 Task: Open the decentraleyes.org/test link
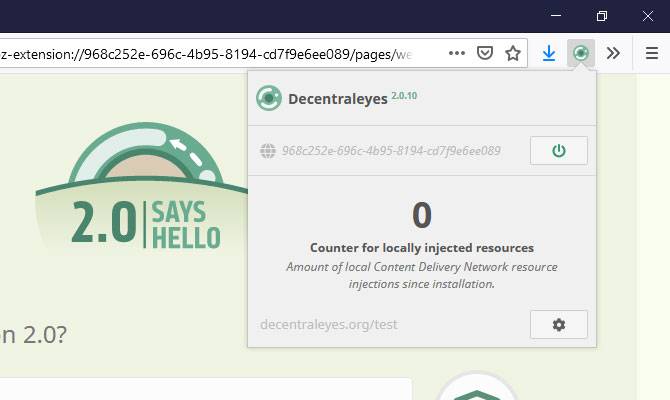329,325
